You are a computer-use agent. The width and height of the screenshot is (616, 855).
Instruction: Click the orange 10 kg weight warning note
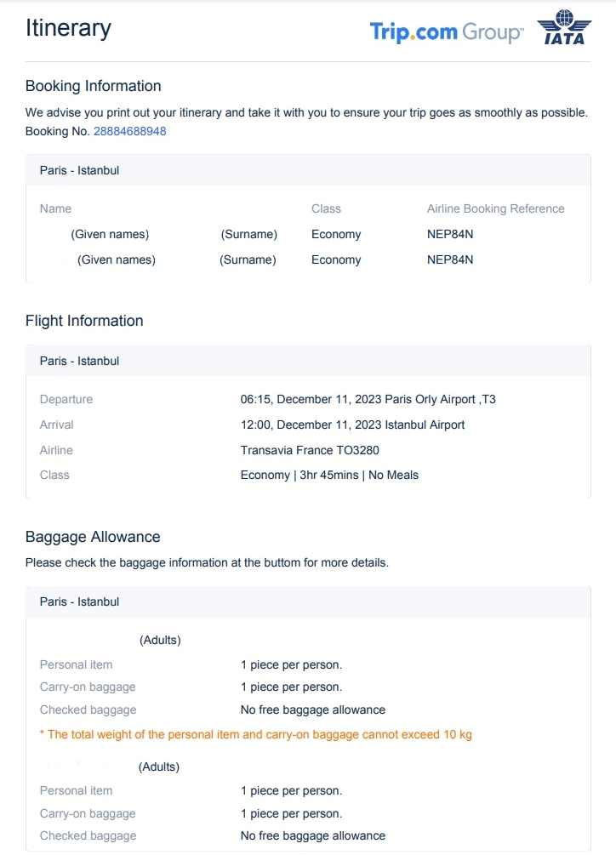coord(255,734)
